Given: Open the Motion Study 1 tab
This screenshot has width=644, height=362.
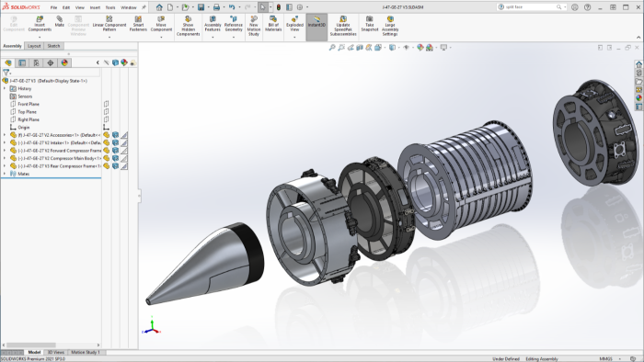Looking at the screenshot, I should pos(86,352).
